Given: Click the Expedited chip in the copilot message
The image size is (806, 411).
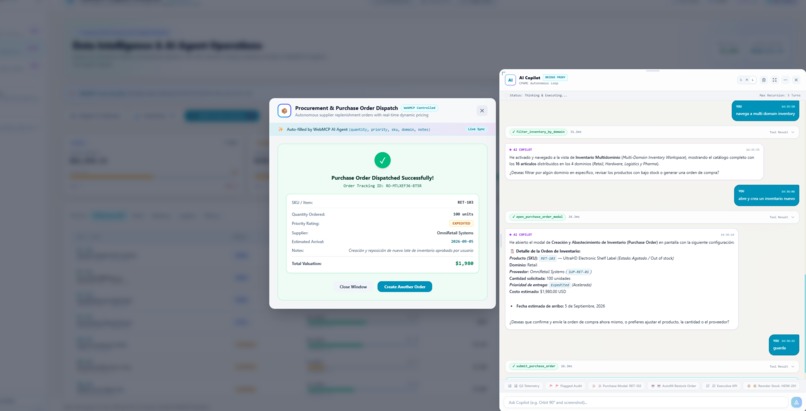Looking at the screenshot, I should (559, 285).
